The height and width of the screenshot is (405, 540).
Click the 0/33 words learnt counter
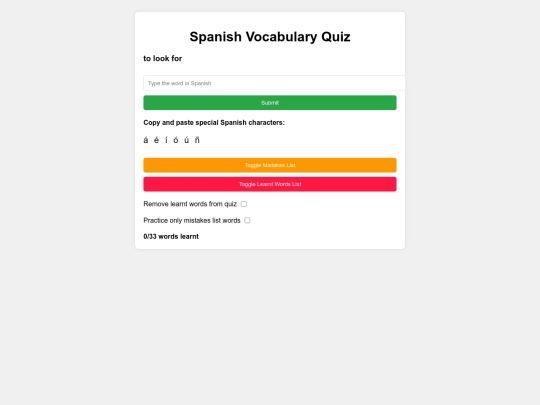point(171,237)
